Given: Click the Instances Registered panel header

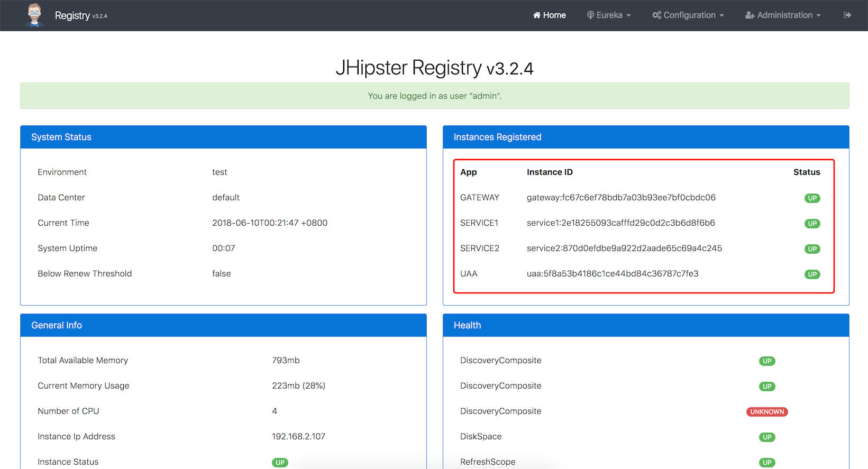Looking at the screenshot, I should [x=646, y=137].
